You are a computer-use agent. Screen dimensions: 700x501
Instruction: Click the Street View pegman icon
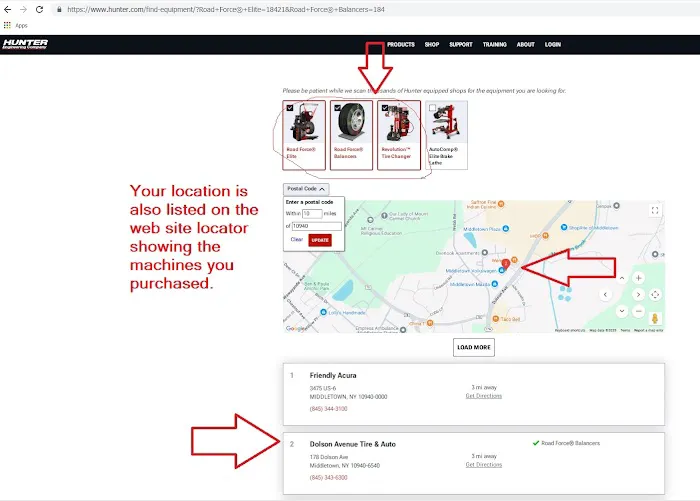pos(655,318)
